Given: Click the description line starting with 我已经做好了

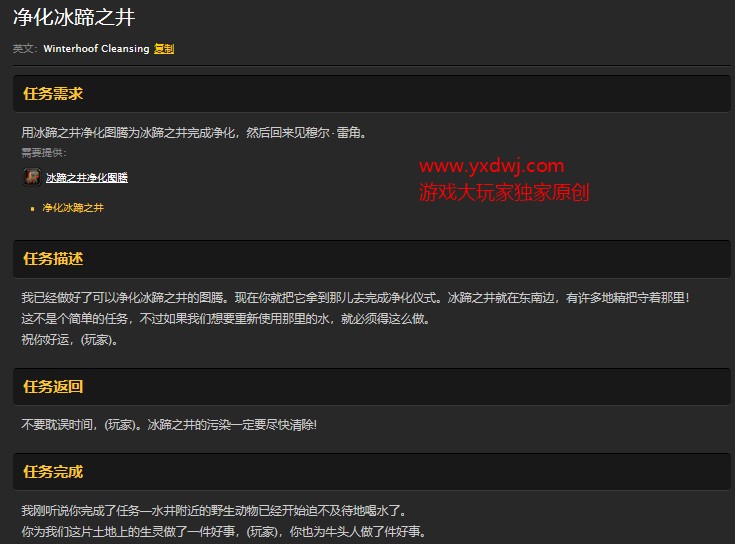Looking at the screenshot, I should tap(355, 298).
